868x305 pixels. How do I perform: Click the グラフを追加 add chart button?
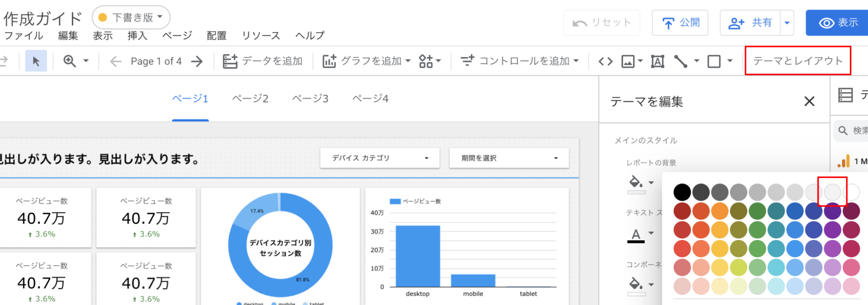[366, 61]
